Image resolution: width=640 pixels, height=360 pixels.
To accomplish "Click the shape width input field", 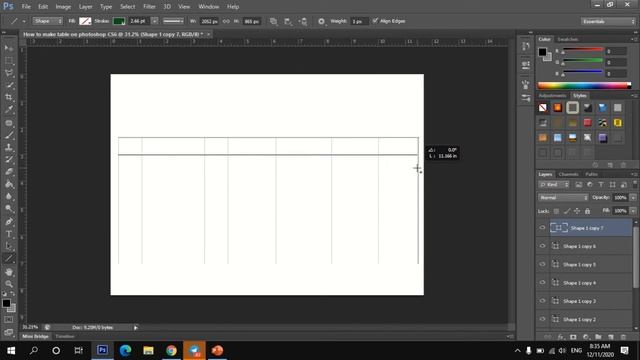I will [209, 21].
